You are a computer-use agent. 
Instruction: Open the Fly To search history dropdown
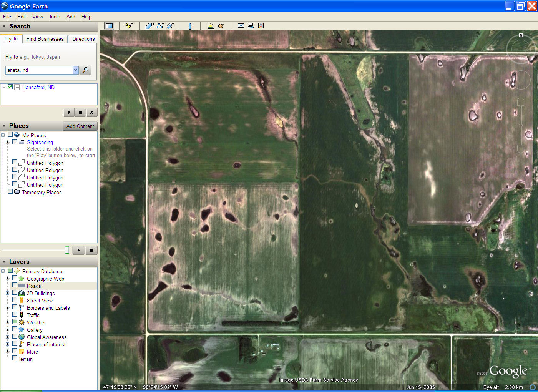coord(75,70)
